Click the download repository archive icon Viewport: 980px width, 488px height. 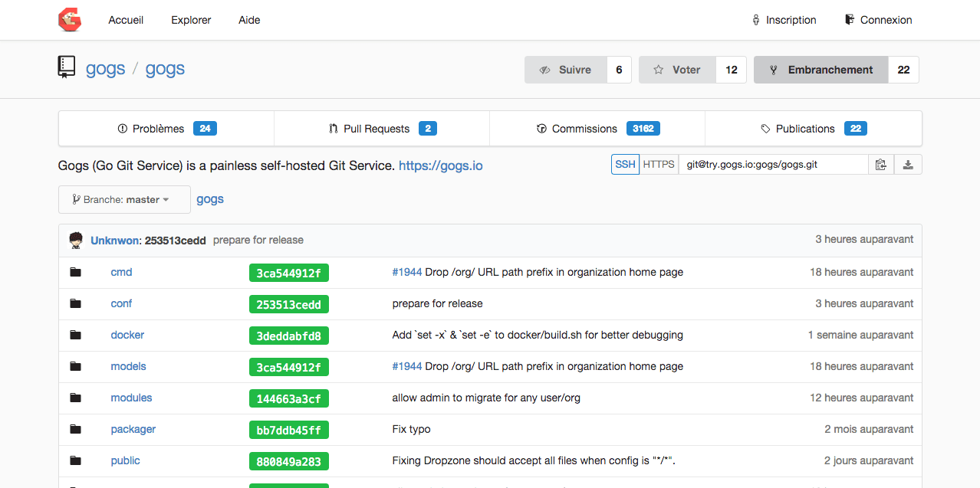[907, 164]
